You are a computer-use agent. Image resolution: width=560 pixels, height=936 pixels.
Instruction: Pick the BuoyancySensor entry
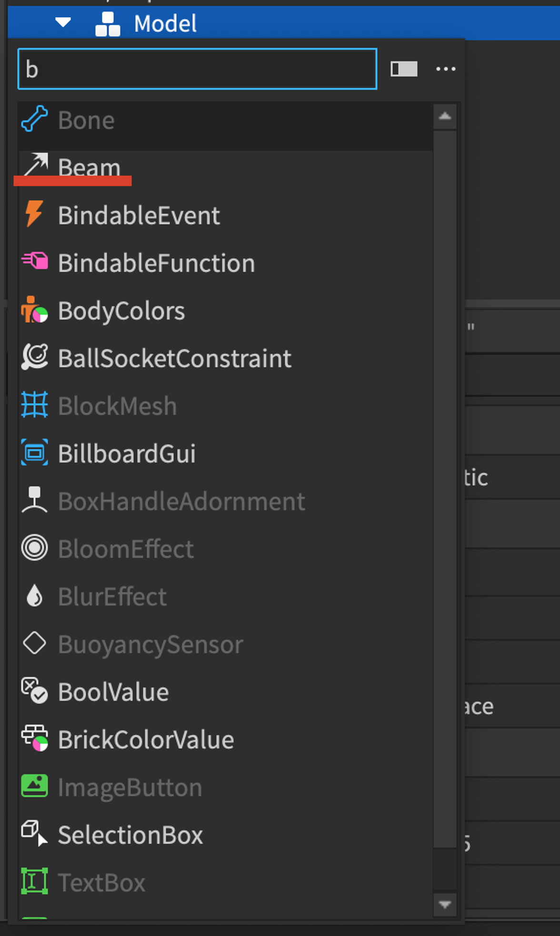click(225, 644)
